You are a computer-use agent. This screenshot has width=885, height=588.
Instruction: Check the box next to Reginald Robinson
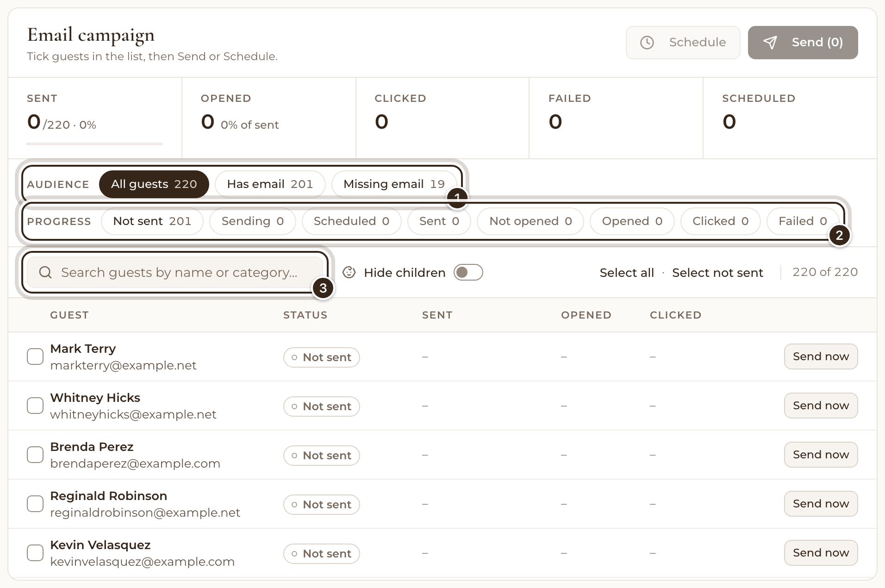(35, 504)
